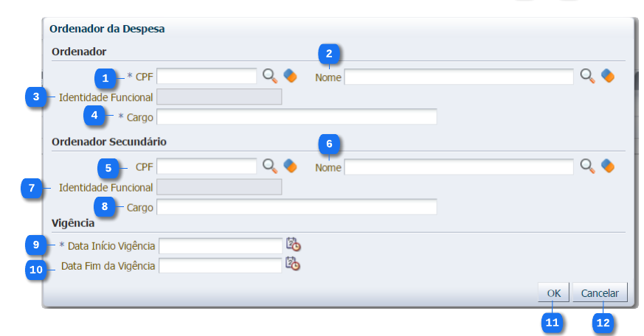
Task: Focus Ordenador Secundário Nome text field
Action: (x=458, y=167)
